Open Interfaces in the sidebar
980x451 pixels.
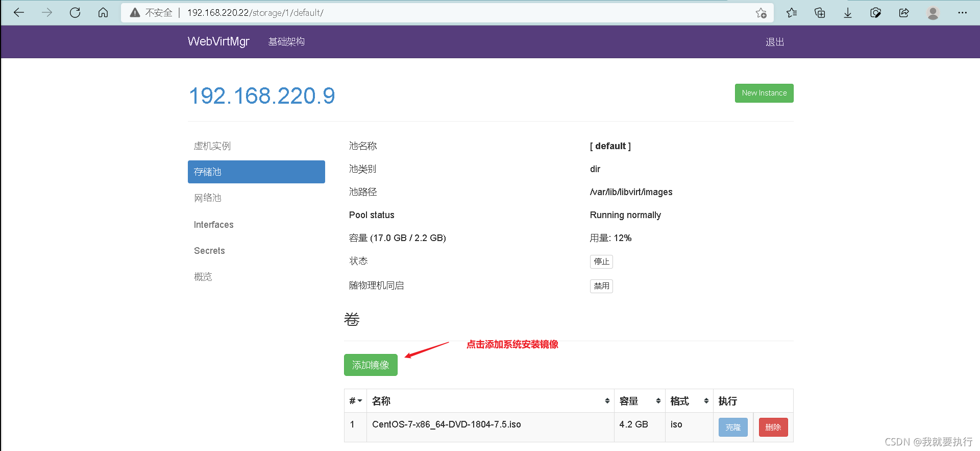click(256, 225)
